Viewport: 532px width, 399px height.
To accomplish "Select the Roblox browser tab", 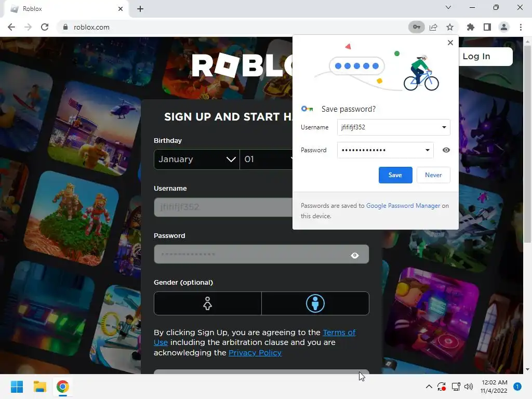I will [x=66, y=9].
